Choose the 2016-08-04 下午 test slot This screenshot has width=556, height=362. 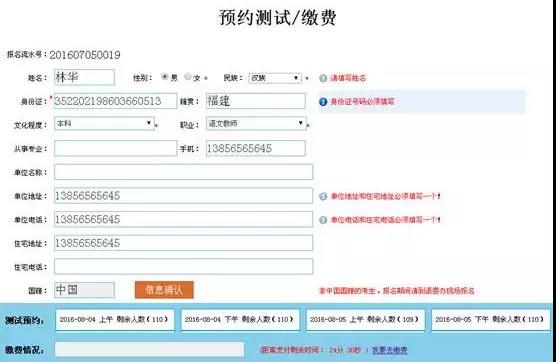point(240,319)
